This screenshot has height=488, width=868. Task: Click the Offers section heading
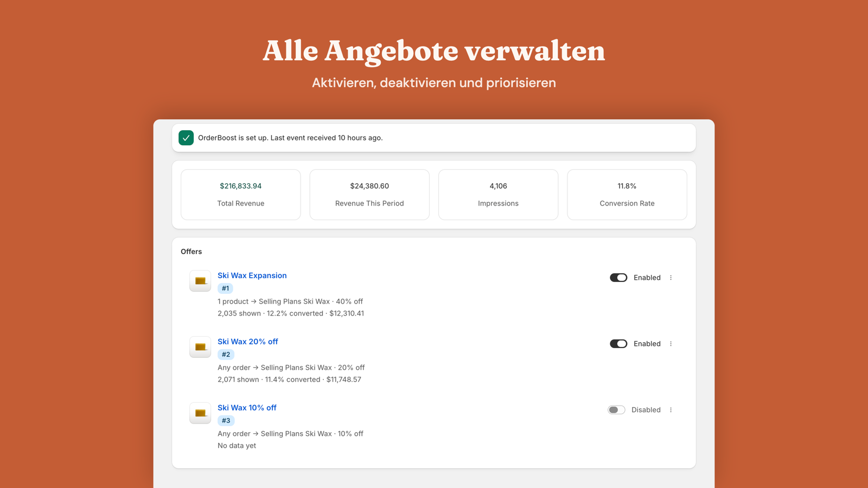click(192, 252)
